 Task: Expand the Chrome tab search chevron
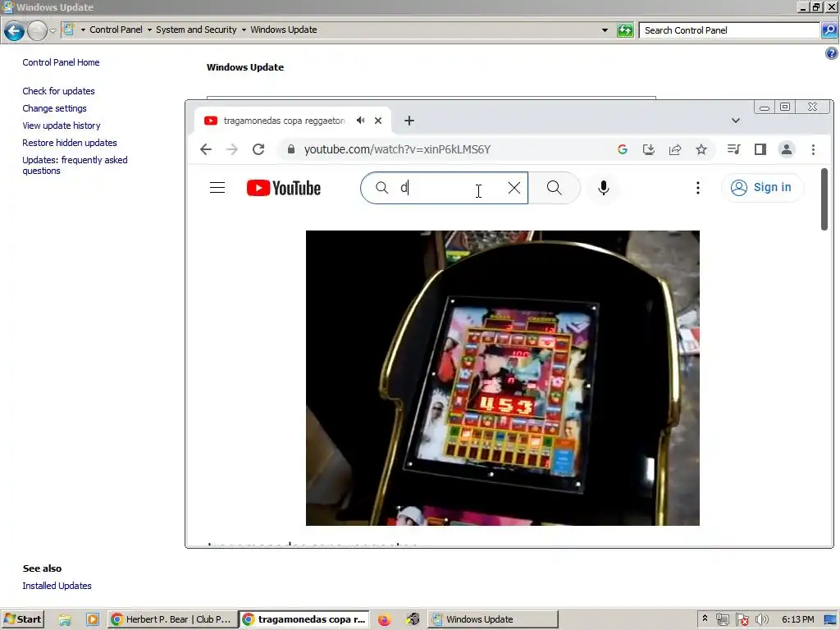[x=736, y=121]
